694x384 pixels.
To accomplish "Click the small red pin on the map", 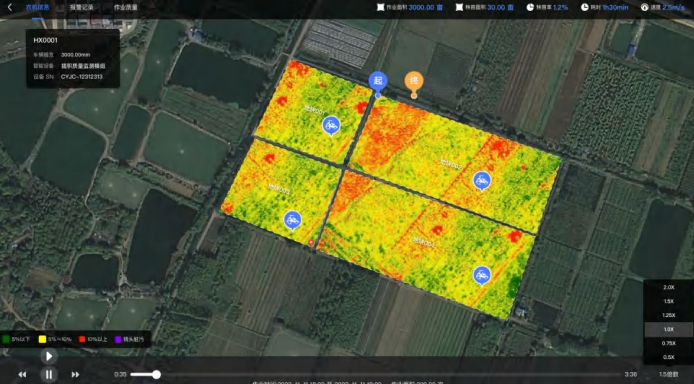I will pos(311,242).
